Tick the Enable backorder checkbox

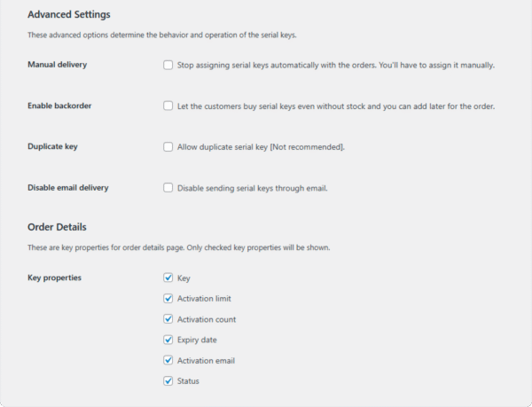pyautogui.click(x=168, y=106)
